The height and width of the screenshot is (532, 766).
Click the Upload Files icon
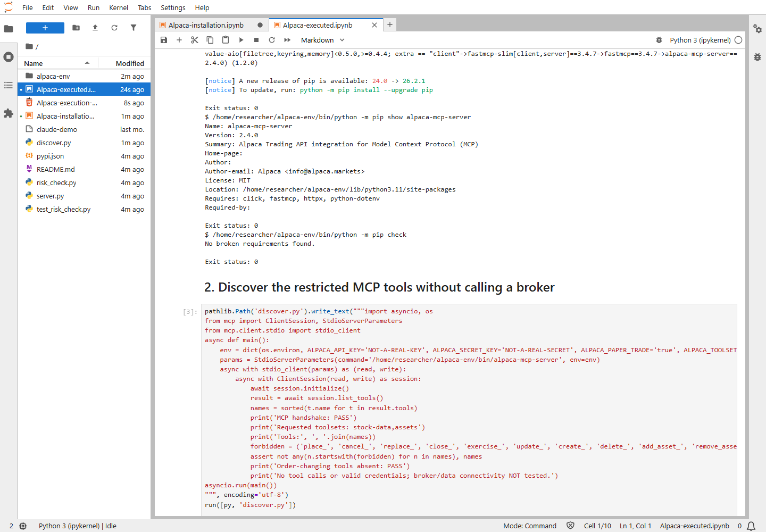(95, 28)
